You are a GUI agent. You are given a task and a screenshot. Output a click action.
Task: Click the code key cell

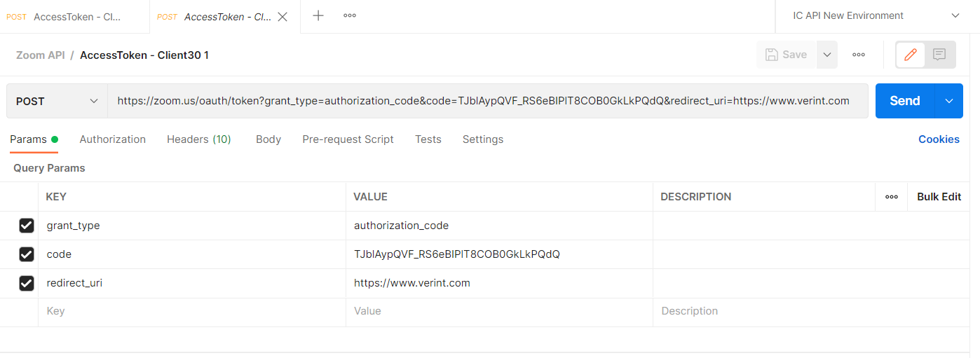point(192,254)
